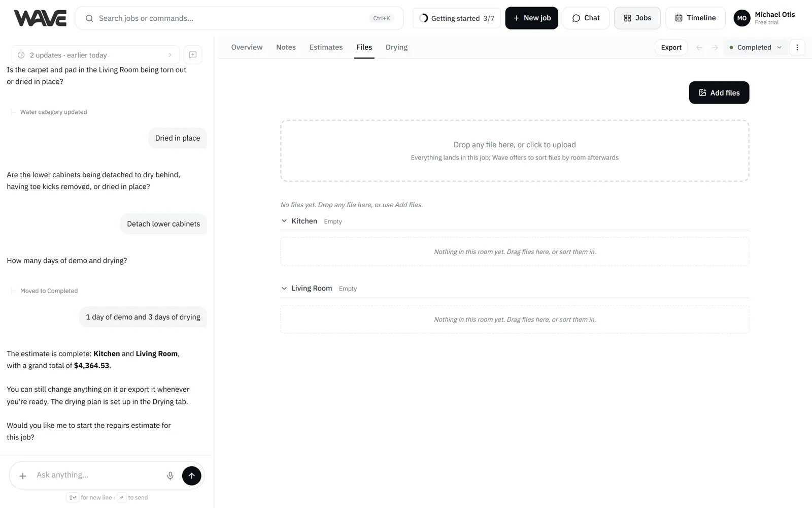Viewport: 812px width, 508px height.
Task: Click the search magnifier icon
Action: [x=89, y=18]
